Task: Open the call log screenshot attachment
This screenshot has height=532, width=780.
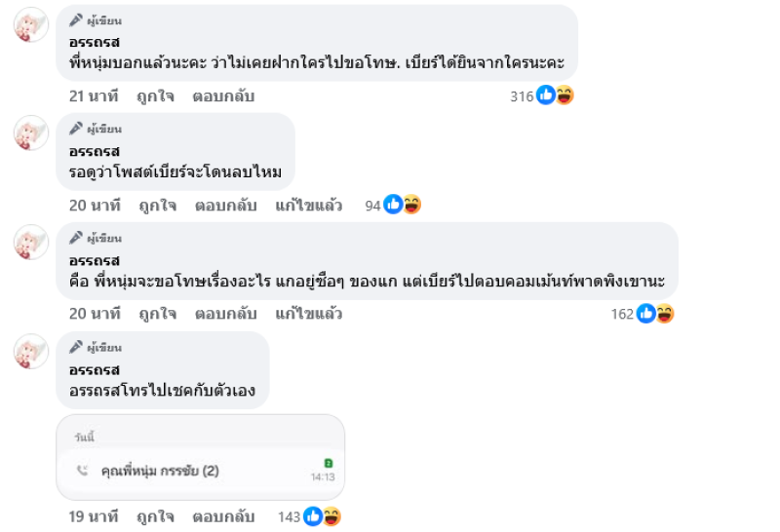Action: [200, 458]
